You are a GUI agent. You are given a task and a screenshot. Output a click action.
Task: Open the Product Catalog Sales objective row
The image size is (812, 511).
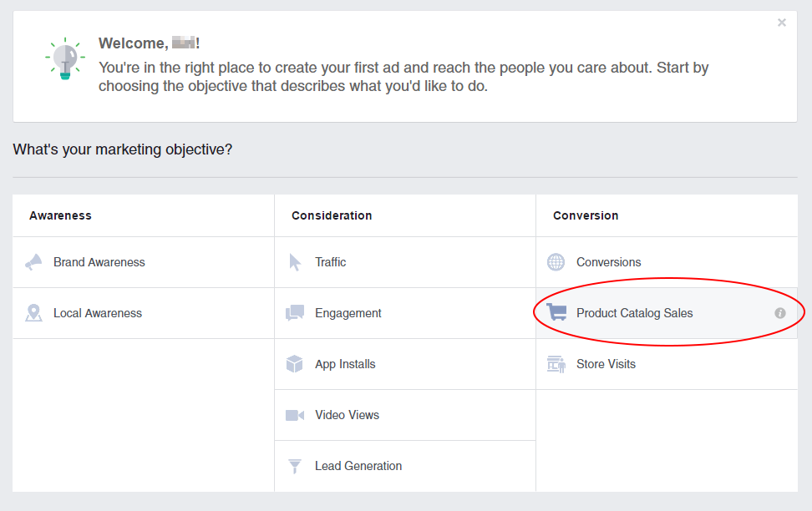point(634,312)
